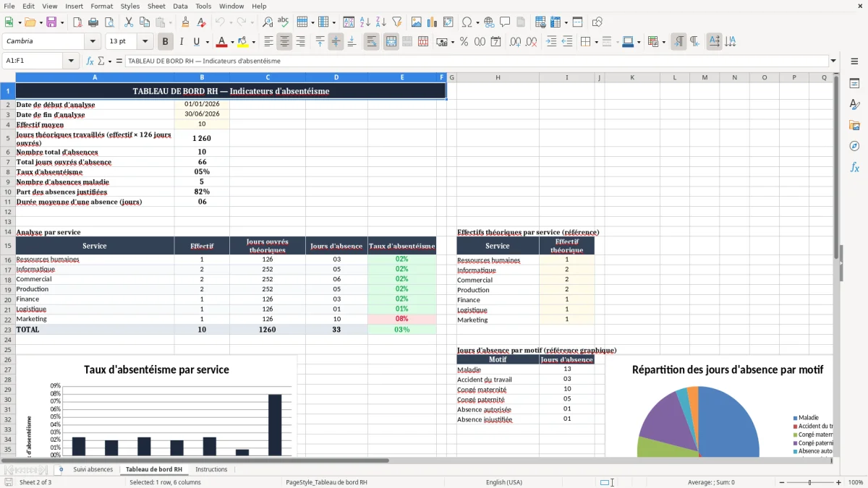Click the Save document icon
868x488 pixels.
point(51,22)
